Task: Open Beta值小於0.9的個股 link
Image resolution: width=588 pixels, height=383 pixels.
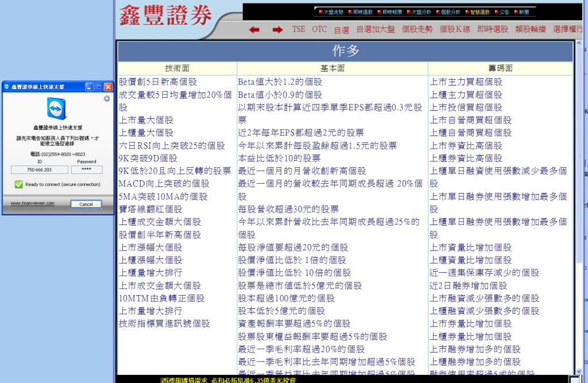Action: click(280, 95)
